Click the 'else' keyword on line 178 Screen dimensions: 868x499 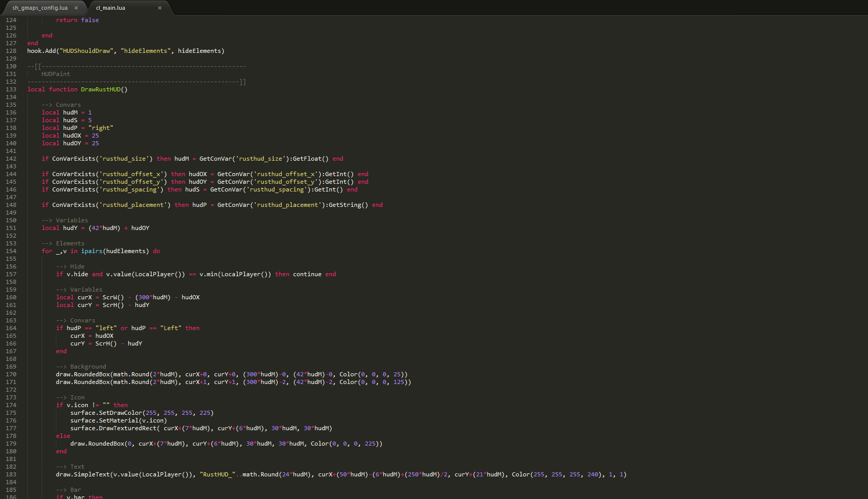(x=63, y=436)
